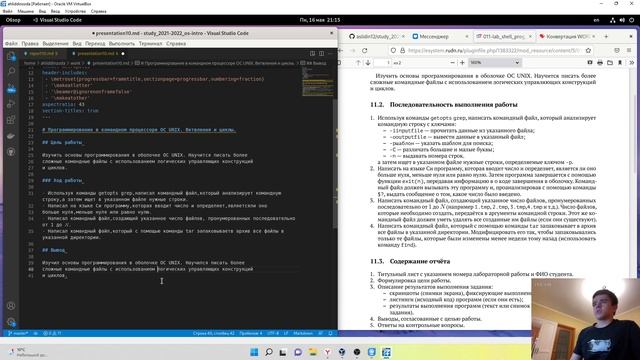Click the more editor actions ellipsis
Screen dimensions: 640x360
point(330,53)
